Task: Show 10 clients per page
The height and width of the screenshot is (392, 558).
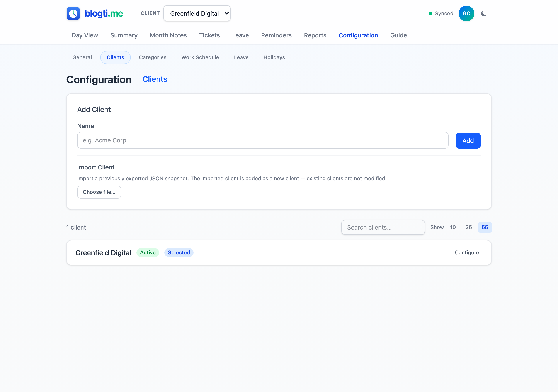Action: click(x=453, y=227)
